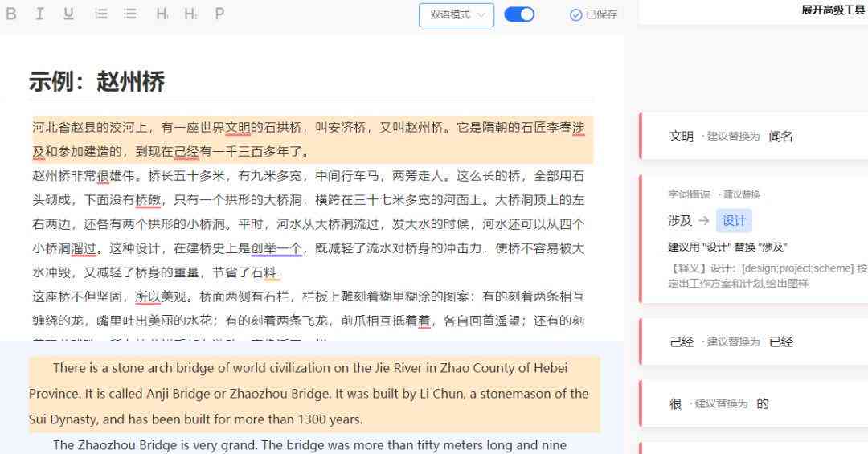Viewport: 868px width, 454px height.
Task: Click the orange underlined word 石料
Action: [x=264, y=273]
